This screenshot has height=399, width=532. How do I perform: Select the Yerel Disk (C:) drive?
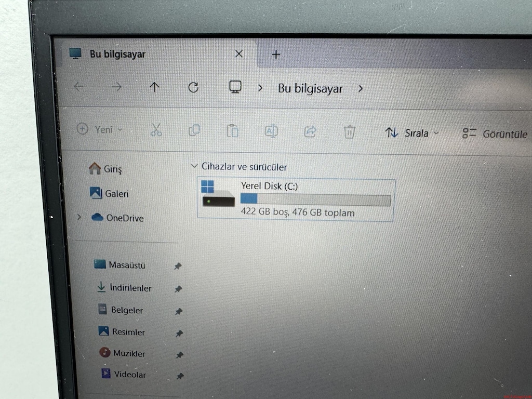pos(296,200)
